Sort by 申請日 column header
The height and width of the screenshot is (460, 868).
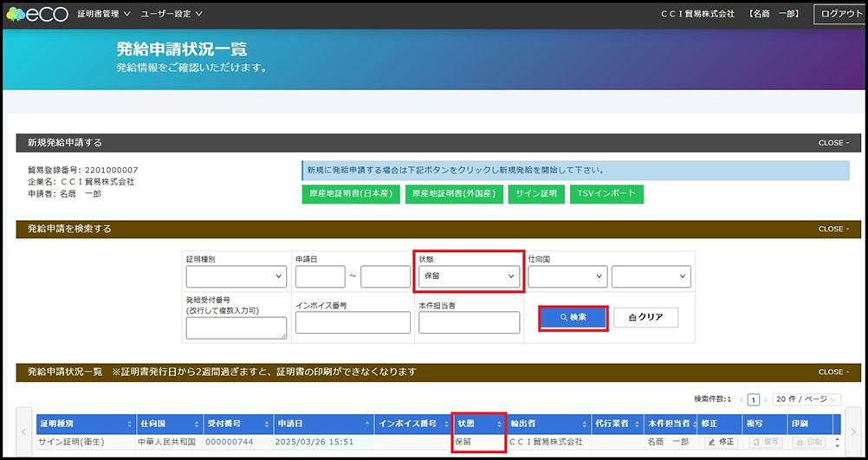point(324,424)
